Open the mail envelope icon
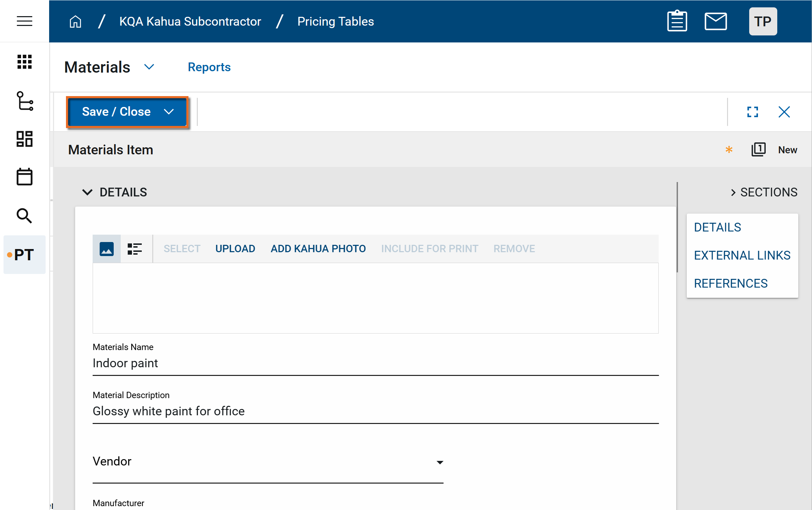Screen dimensions: 812x510 coord(716,21)
